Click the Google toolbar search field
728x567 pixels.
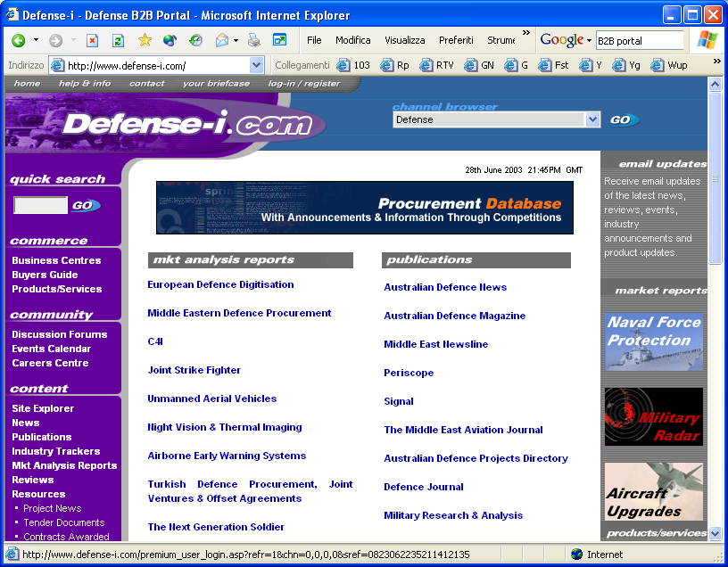640,41
